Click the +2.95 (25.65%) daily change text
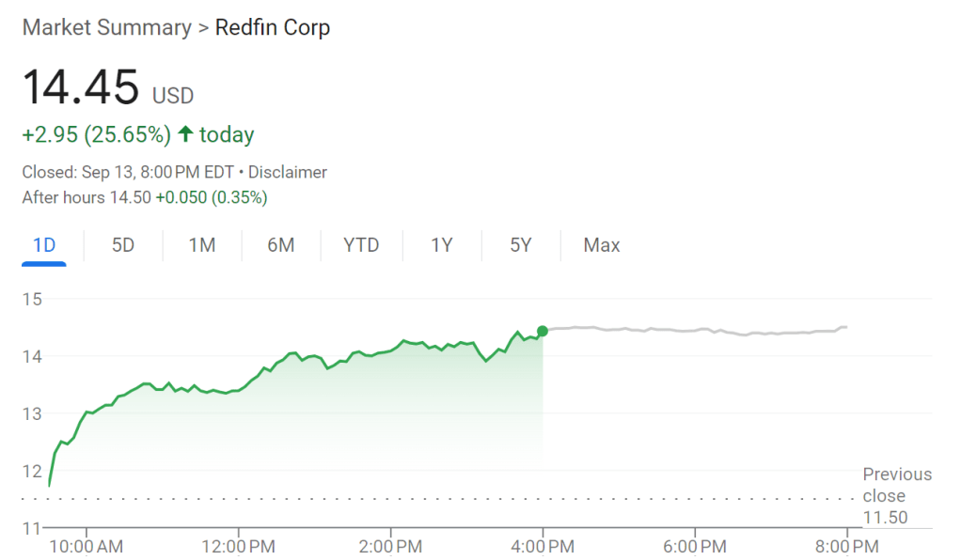961x560 pixels. tap(96, 134)
